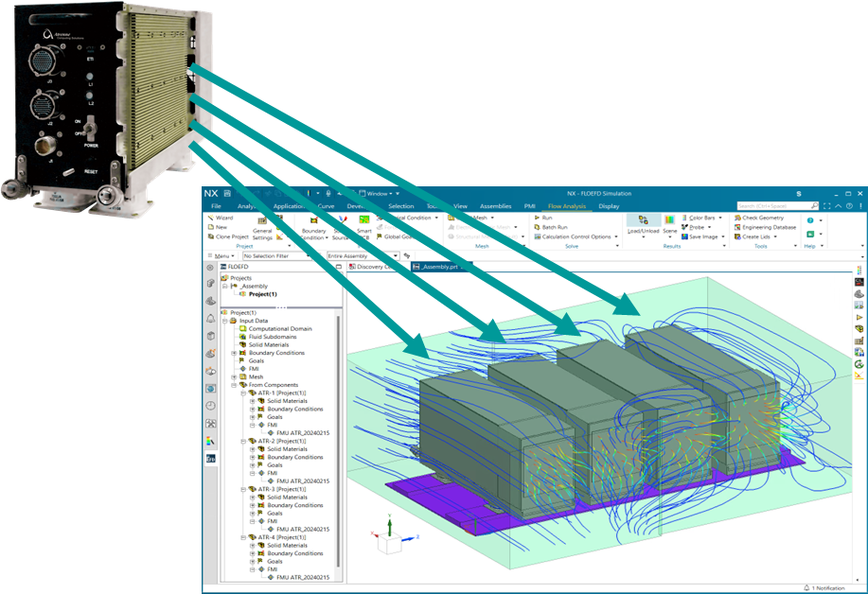The width and height of the screenshot is (868, 594).
Task: Open the File menu
Action: pos(216,206)
